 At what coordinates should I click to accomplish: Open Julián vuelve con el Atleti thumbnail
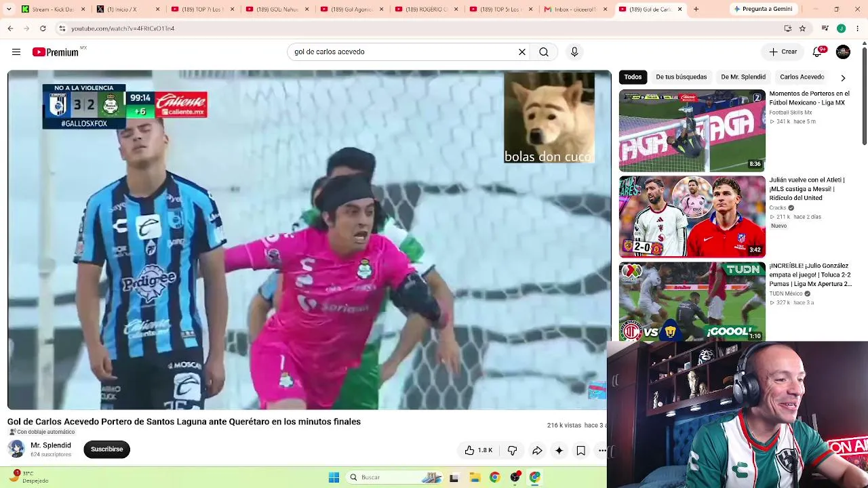point(692,216)
